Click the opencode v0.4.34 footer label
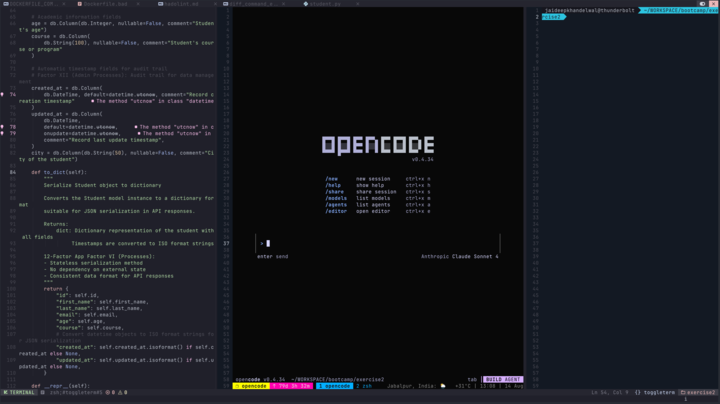The width and height of the screenshot is (720, 404). tap(260, 380)
